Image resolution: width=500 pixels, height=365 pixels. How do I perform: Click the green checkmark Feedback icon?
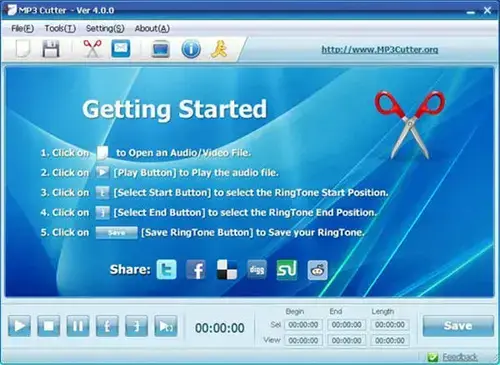(433, 358)
